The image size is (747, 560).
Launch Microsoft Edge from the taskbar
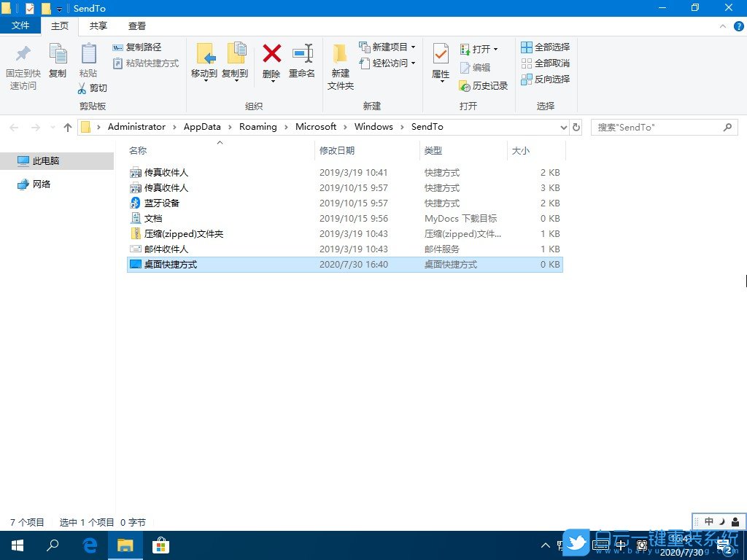[89, 545]
